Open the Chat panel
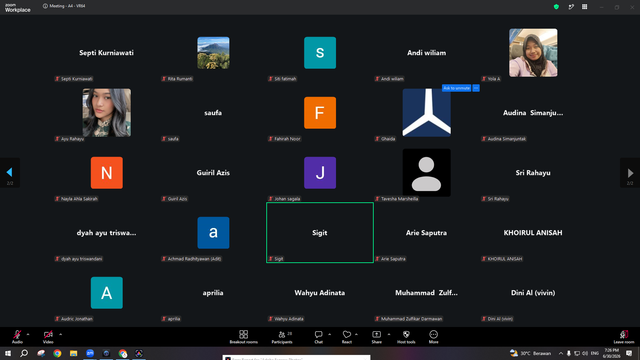 pyautogui.click(x=318, y=337)
